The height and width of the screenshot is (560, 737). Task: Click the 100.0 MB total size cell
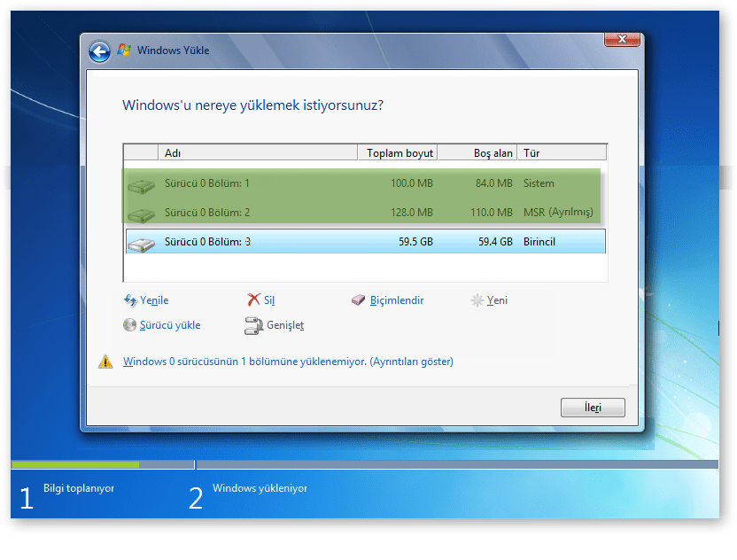coord(412,183)
